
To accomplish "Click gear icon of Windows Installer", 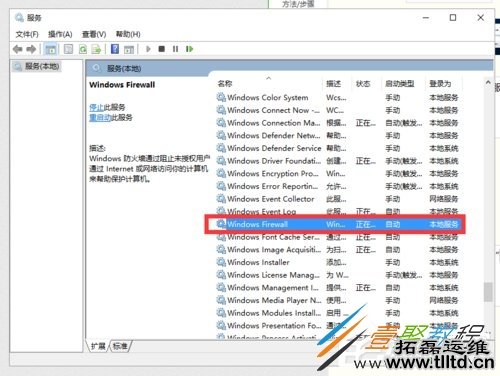I will pos(221,262).
